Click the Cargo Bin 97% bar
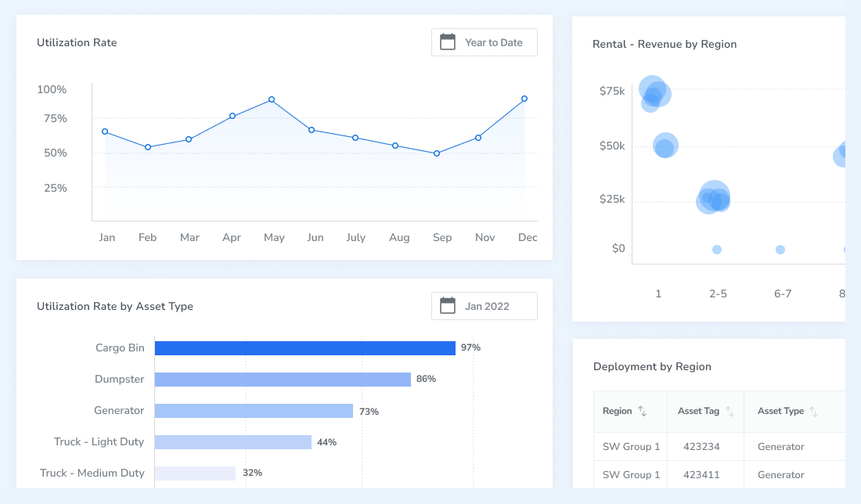861x504 pixels. (x=304, y=348)
